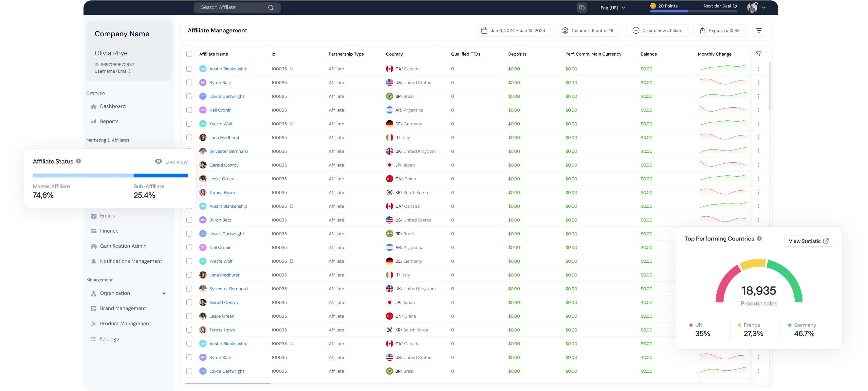
Task: Check the box for Byron Batz's first row
Action: point(189,82)
